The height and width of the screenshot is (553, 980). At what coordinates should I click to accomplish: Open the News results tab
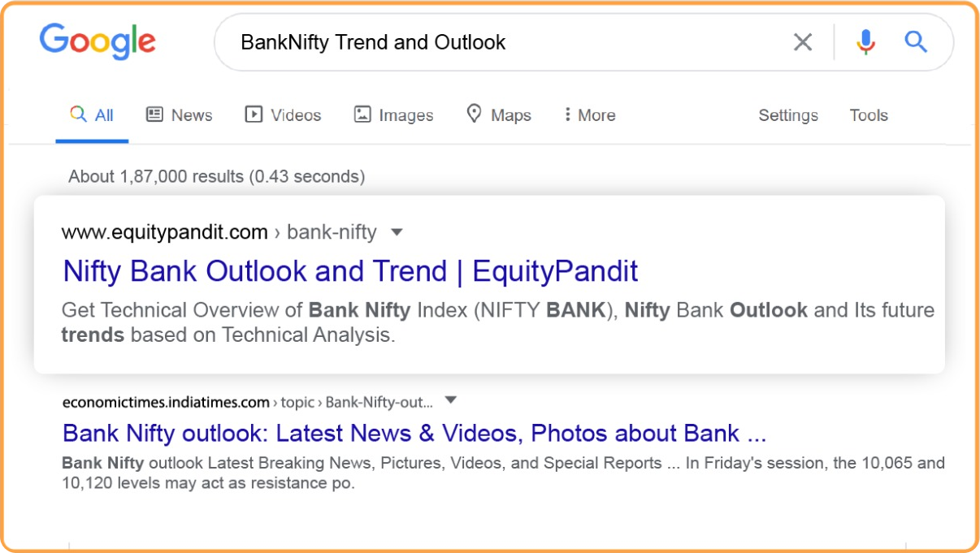180,115
